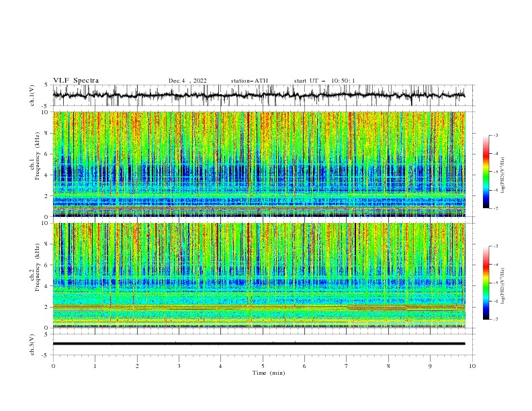Screen dimensions: 532x411
Task: Click the "start UT = 10:50:1" label
Action: [x=324, y=81]
